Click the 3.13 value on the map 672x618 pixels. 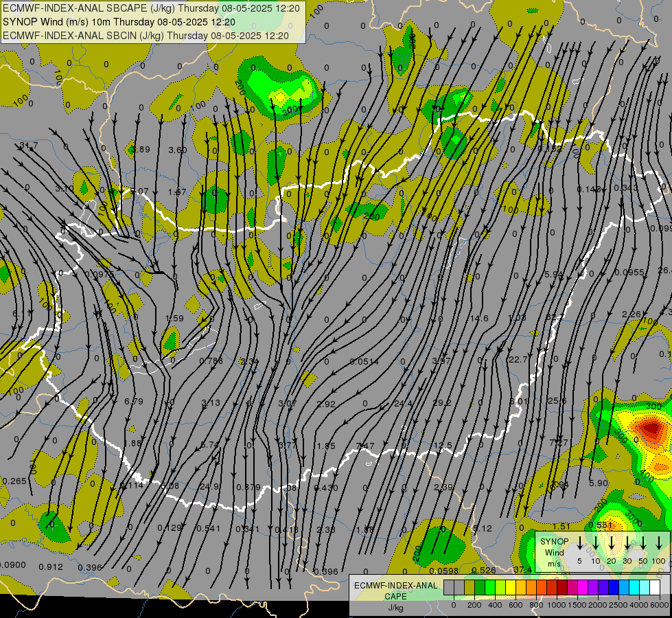click(x=211, y=402)
